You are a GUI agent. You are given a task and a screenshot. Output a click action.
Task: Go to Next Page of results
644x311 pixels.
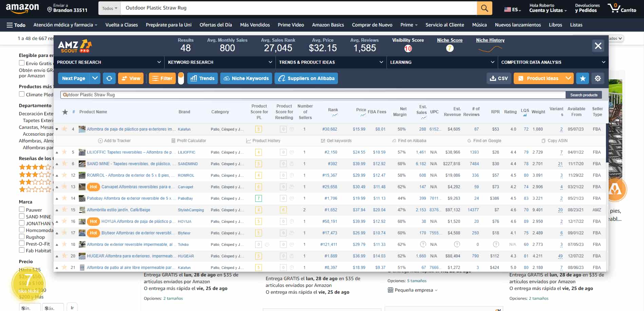tap(74, 78)
